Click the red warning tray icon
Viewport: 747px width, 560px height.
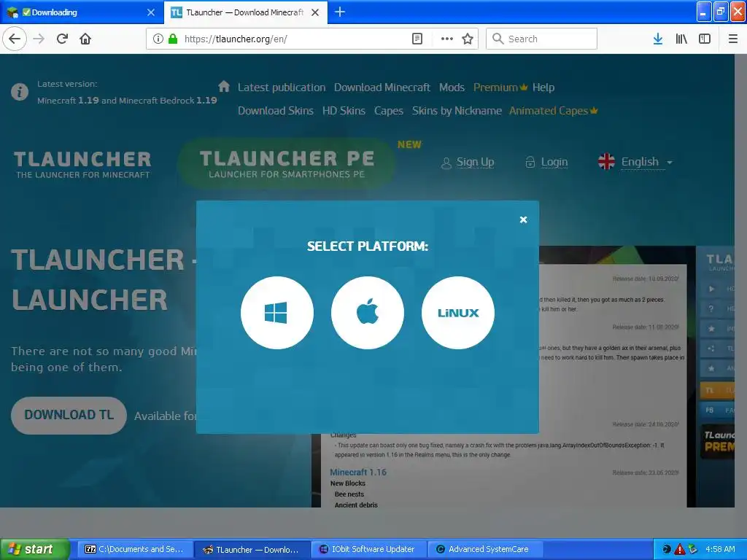coord(680,549)
